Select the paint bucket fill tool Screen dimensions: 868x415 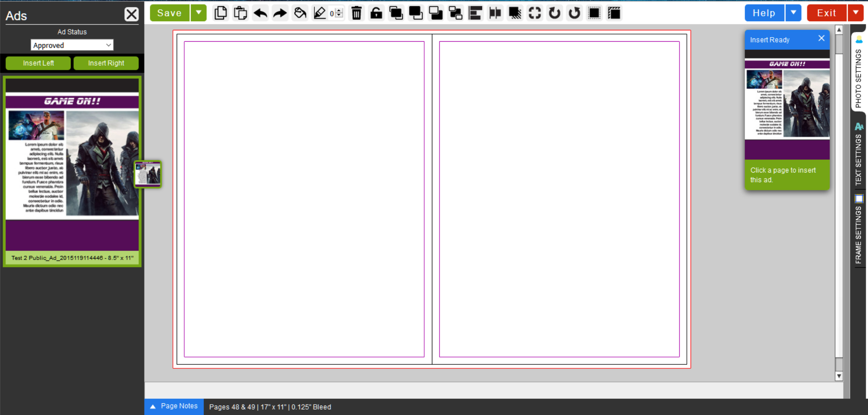300,13
